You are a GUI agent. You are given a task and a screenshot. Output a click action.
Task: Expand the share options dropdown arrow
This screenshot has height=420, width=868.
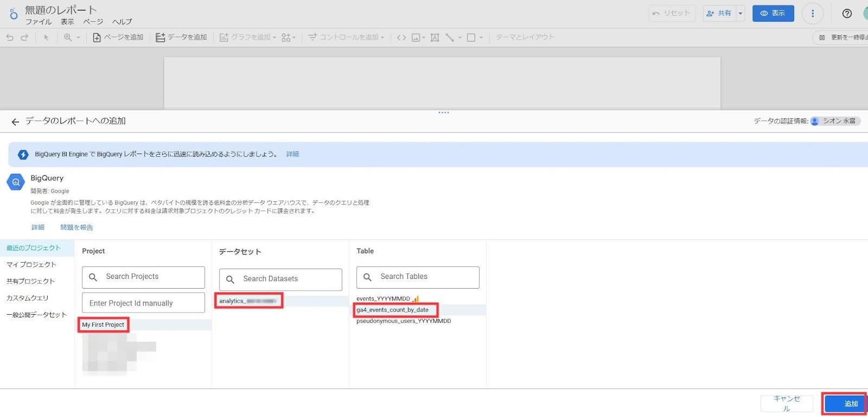point(741,13)
